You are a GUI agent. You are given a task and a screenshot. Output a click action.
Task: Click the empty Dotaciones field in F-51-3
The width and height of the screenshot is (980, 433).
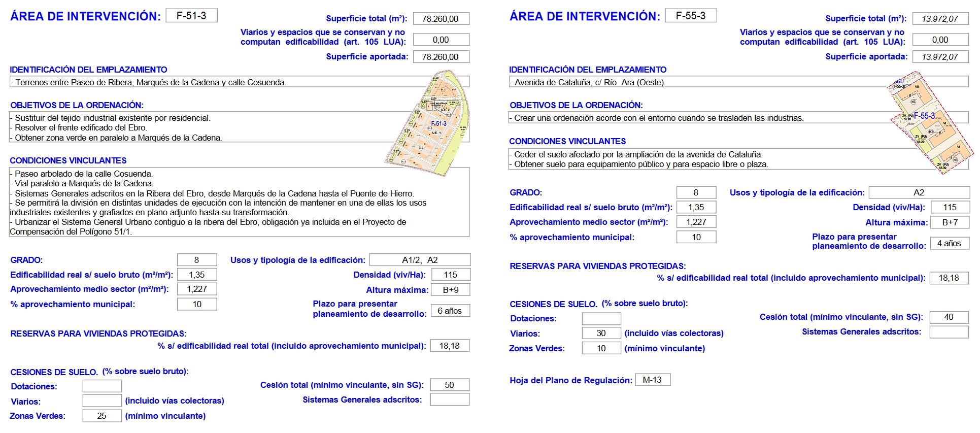pos(102,386)
